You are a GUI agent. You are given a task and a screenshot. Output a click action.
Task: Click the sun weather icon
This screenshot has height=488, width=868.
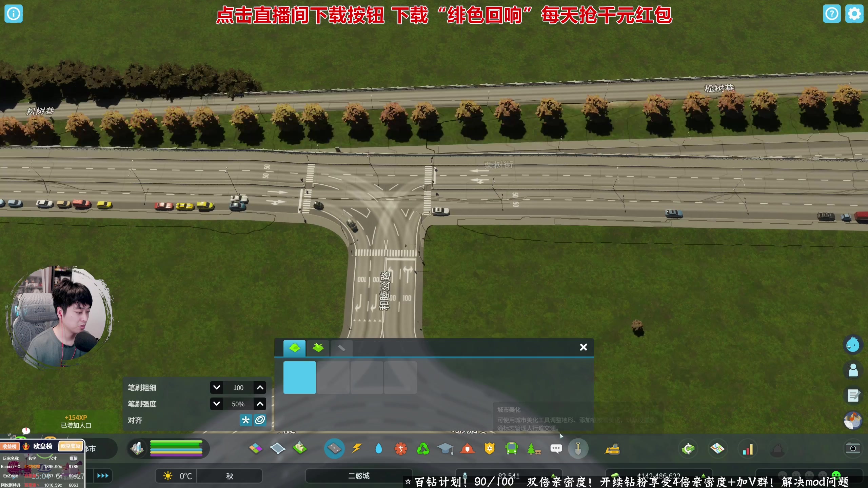tap(168, 476)
